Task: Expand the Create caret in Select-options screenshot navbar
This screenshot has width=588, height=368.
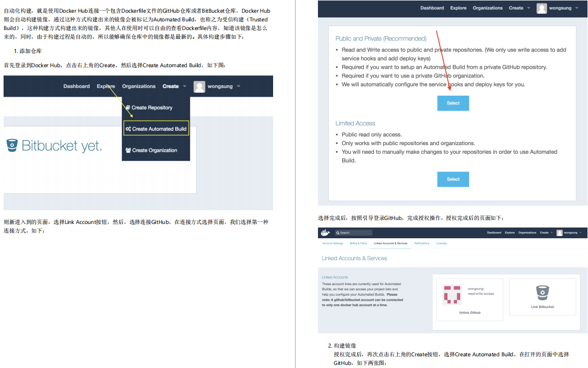Action: (x=529, y=8)
